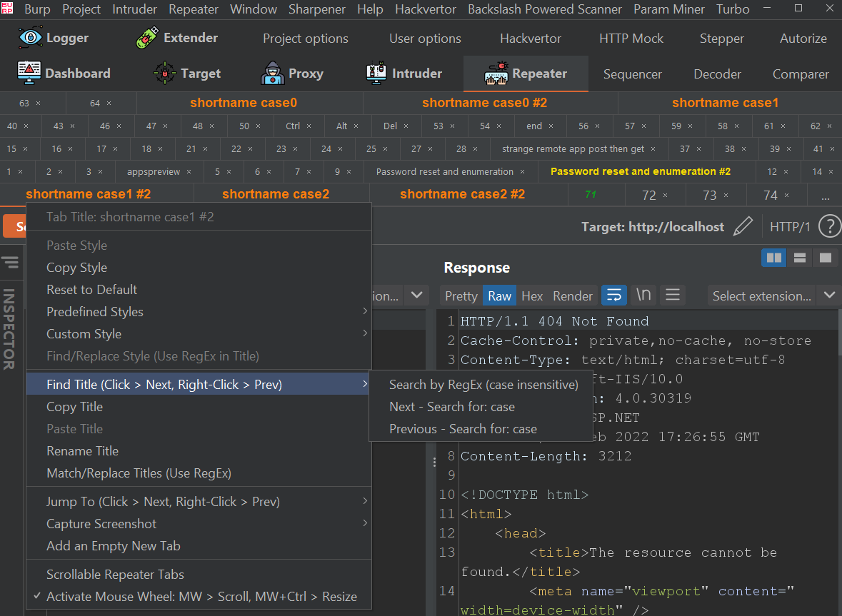Toggle show non-printable characters \n button

(643, 295)
